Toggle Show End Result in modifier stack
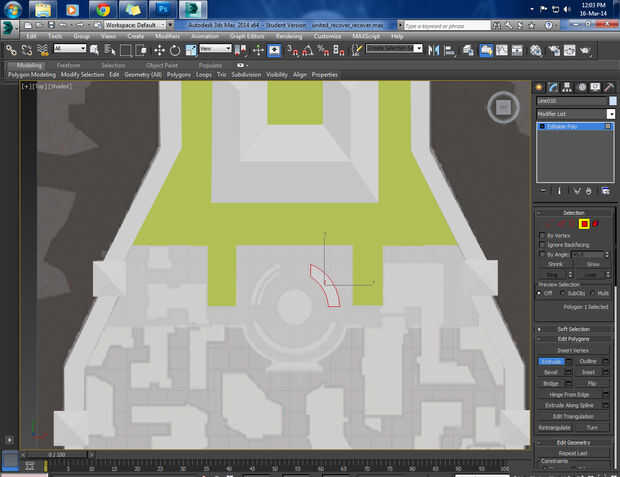The image size is (620, 477). pos(559,191)
